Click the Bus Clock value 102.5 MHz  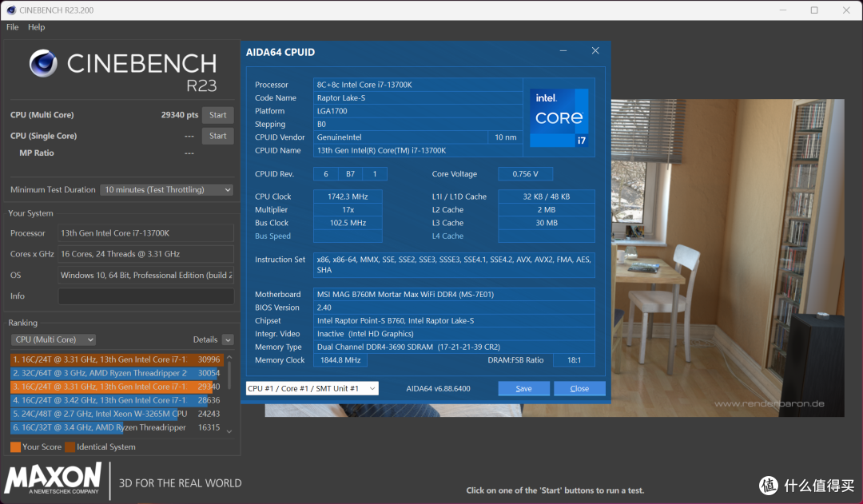(x=348, y=223)
